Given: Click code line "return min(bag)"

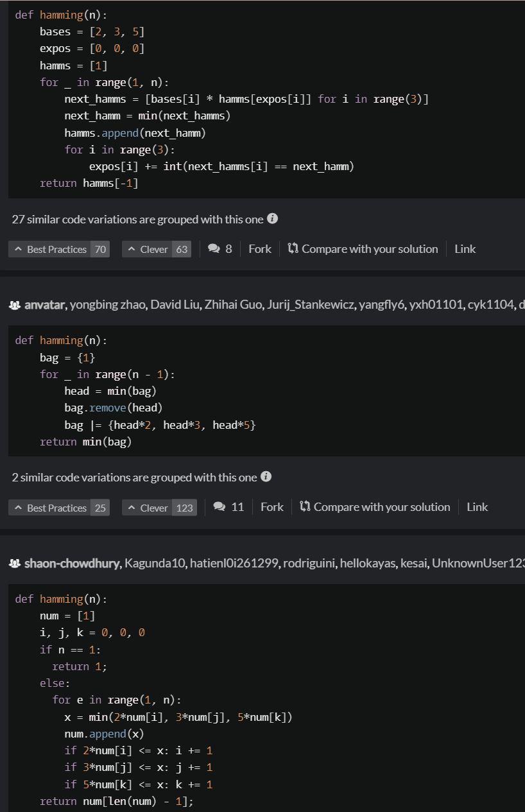Looking at the screenshot, I should [86, 442].
